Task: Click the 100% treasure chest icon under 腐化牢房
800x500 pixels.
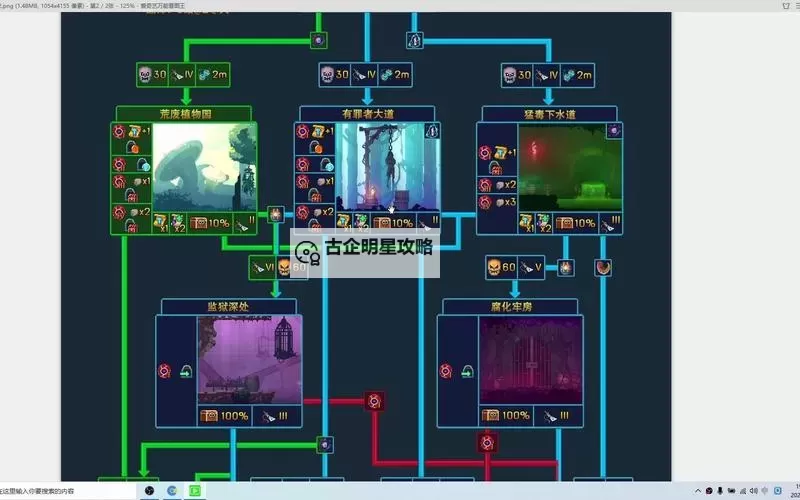Action: (491, 416)
